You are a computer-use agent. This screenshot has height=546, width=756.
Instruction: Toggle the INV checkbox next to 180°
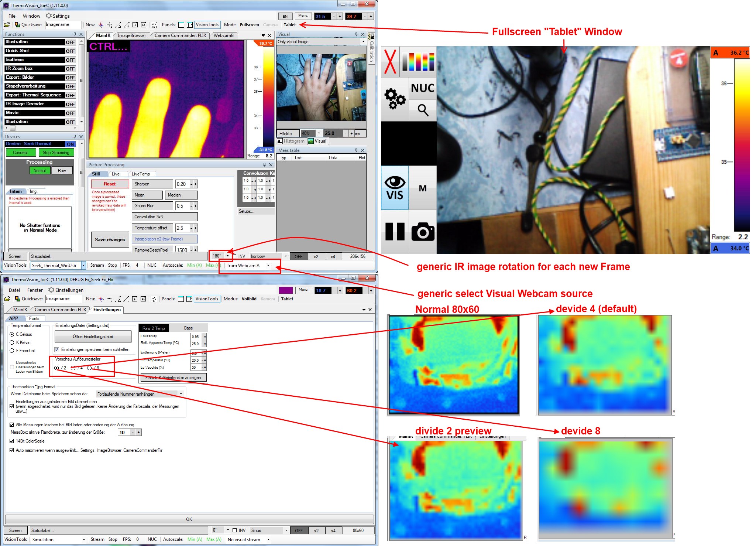point(235,256)
